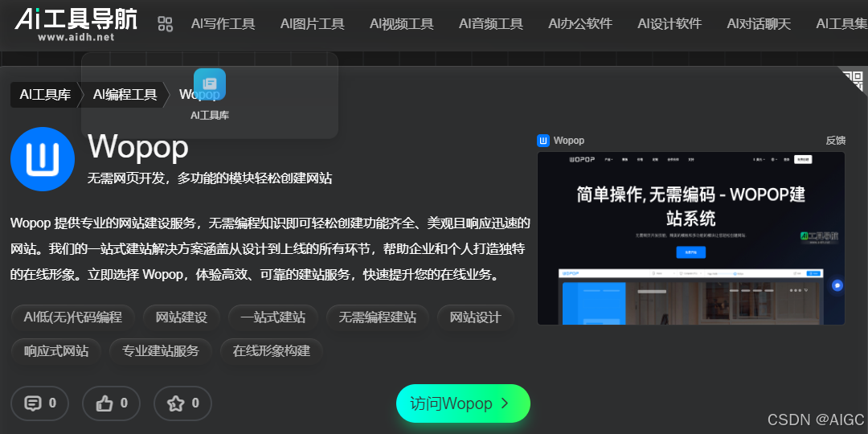Open the grid category menu icon

165,24
